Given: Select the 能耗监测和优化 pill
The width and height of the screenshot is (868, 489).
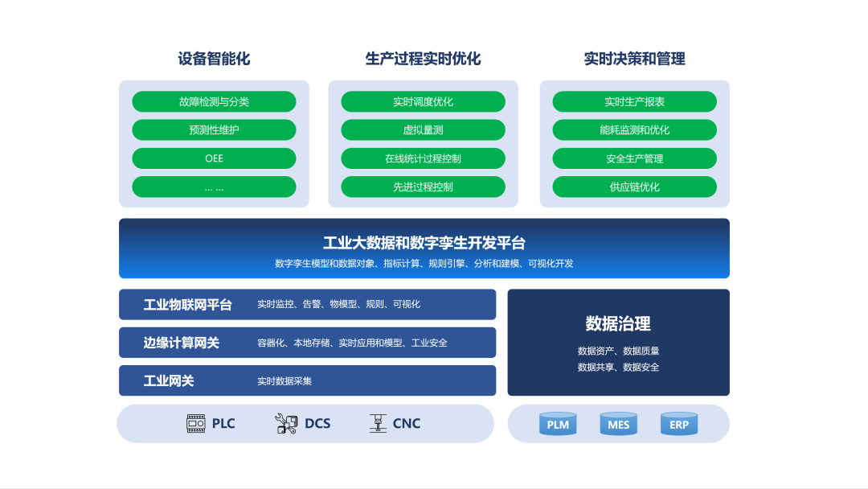Looking at the screenshot, I should [634, 130].
